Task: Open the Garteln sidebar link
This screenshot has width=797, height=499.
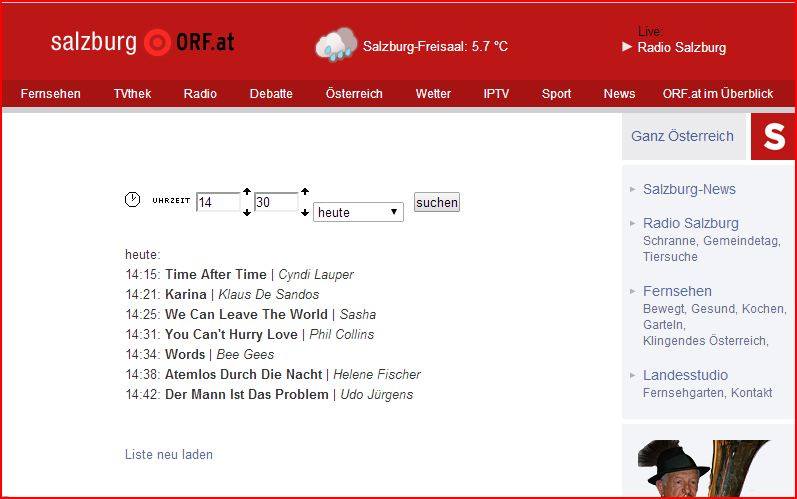Action: [x=664, y=325]
